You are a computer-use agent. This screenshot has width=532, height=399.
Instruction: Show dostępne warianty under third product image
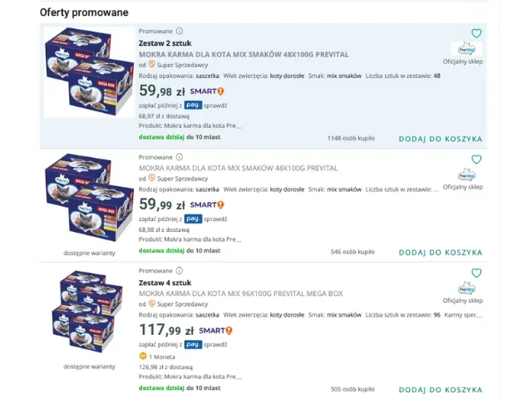[x=89, y=367]
